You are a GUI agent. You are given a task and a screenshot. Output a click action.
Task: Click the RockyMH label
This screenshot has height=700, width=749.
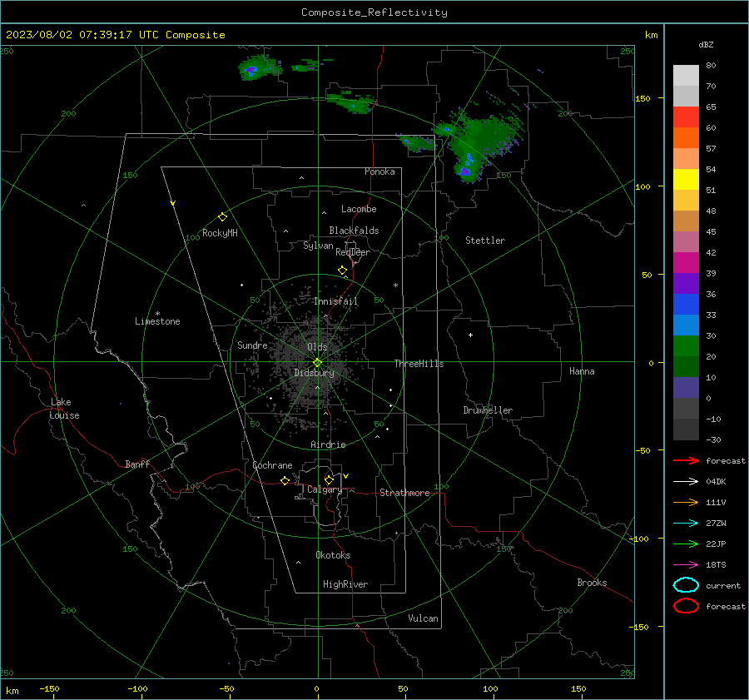[220, 233]
